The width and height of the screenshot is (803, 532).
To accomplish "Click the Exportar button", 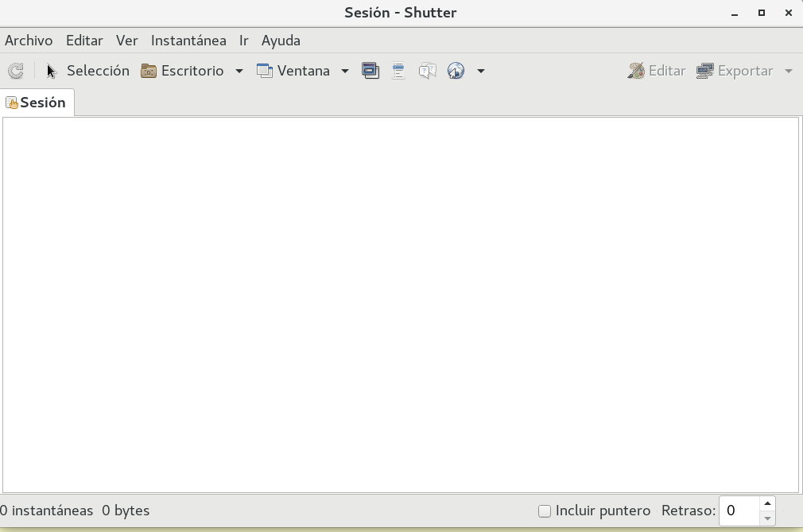I will [x=735, y=71].
